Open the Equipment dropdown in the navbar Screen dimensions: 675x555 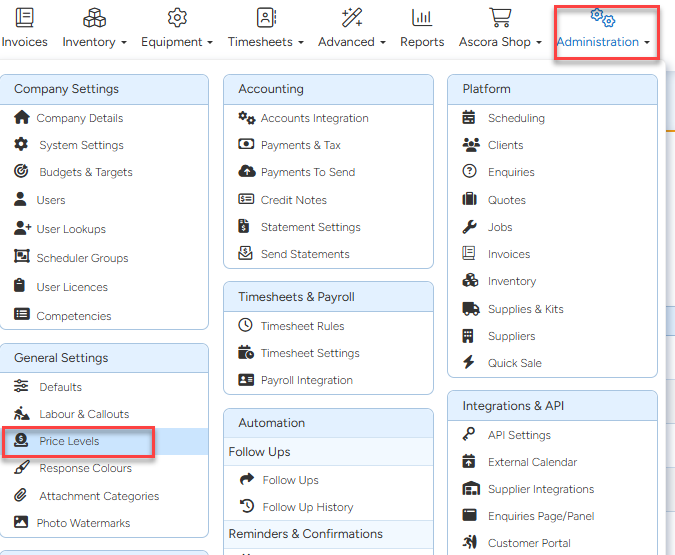177,42
